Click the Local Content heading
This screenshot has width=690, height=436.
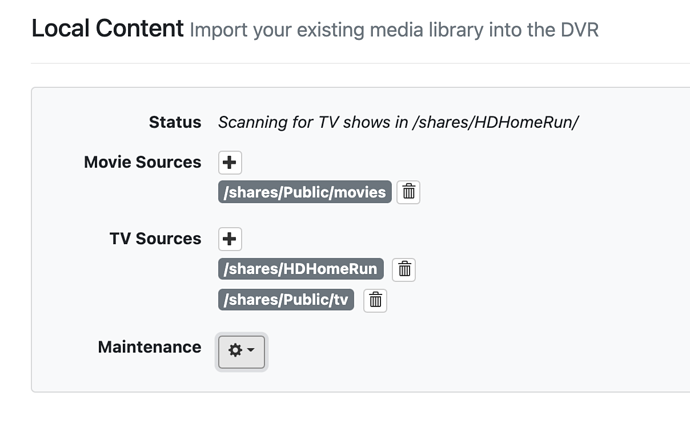point(107,29)
